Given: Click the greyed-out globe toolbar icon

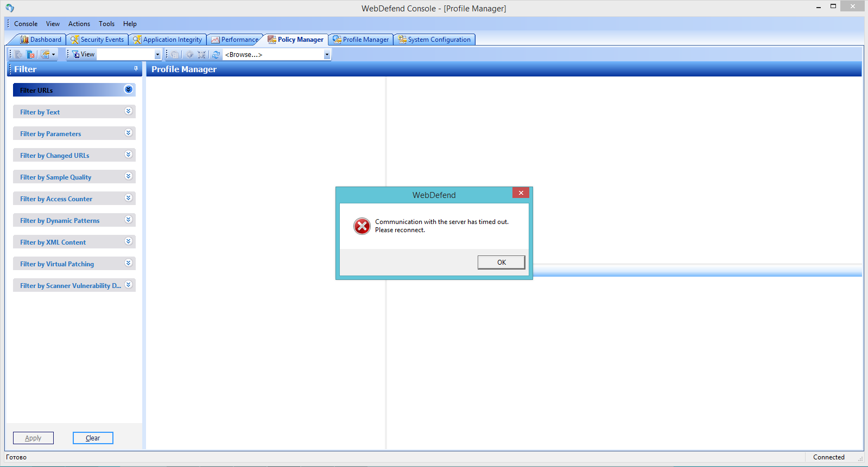Looking at the screenshot, I should point(189,54).
